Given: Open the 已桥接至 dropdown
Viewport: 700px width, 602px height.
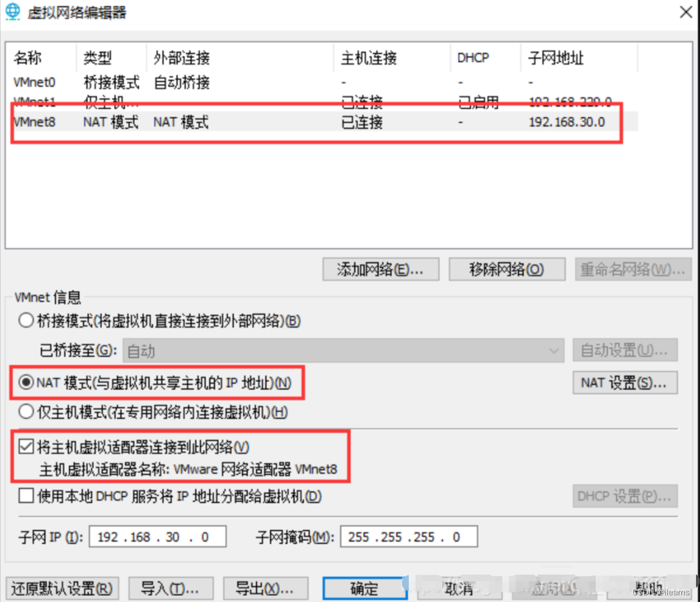Looking at the screenshot, I should [x=343, y=351].
